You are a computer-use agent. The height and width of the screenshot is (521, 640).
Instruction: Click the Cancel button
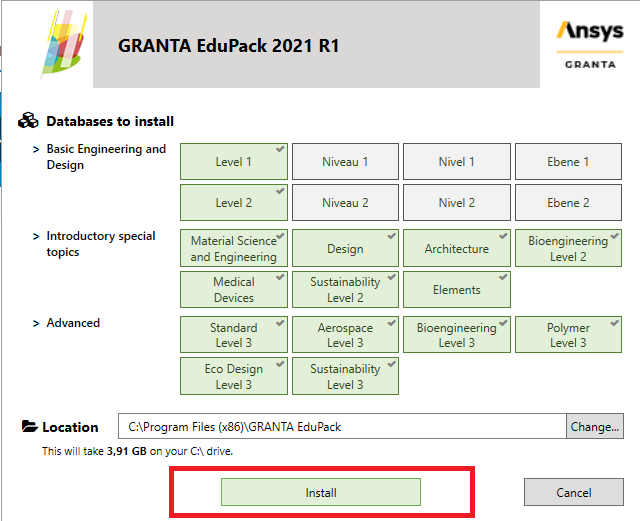point(574,492)
